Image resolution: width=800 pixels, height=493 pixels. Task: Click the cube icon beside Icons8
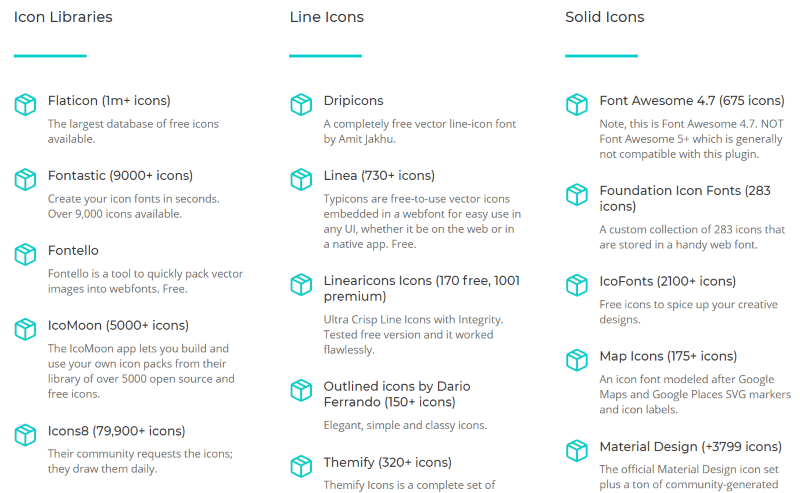click(x=25, y=435)
